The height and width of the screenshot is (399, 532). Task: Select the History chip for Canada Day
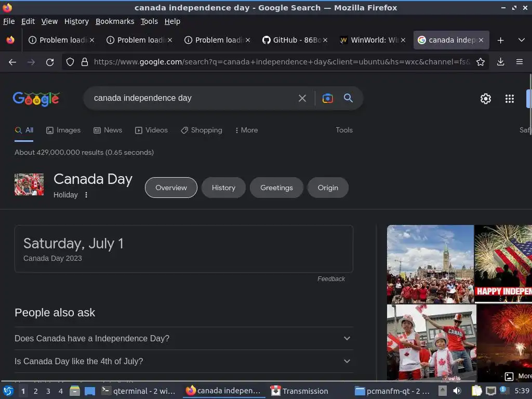tap(223, 188)
